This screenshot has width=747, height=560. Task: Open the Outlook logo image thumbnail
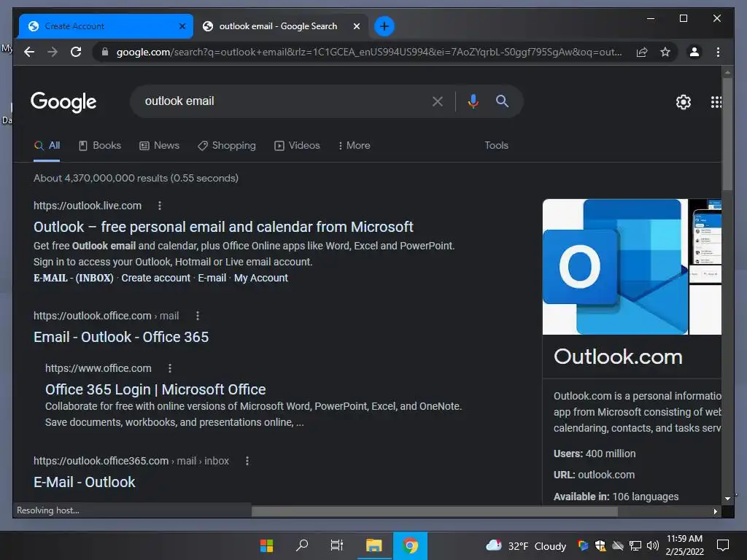pyautogui.click(x=615, y=267)
